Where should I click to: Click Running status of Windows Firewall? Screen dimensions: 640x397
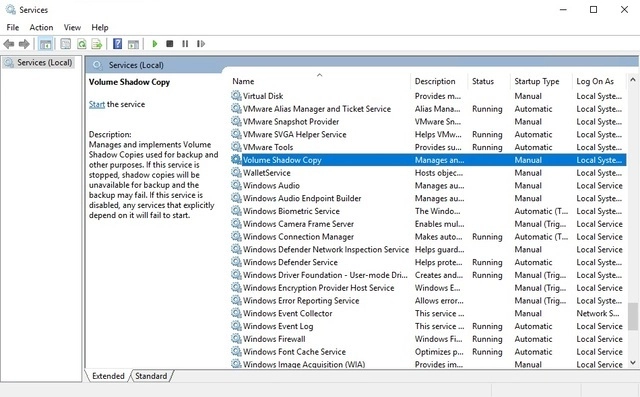487,339
